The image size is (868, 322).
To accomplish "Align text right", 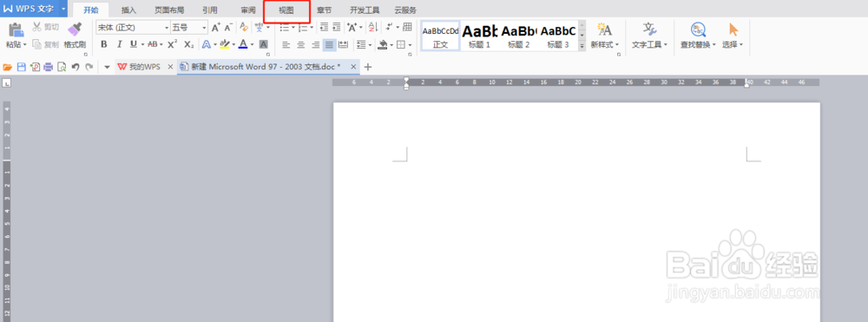I will tap(316, 45).
